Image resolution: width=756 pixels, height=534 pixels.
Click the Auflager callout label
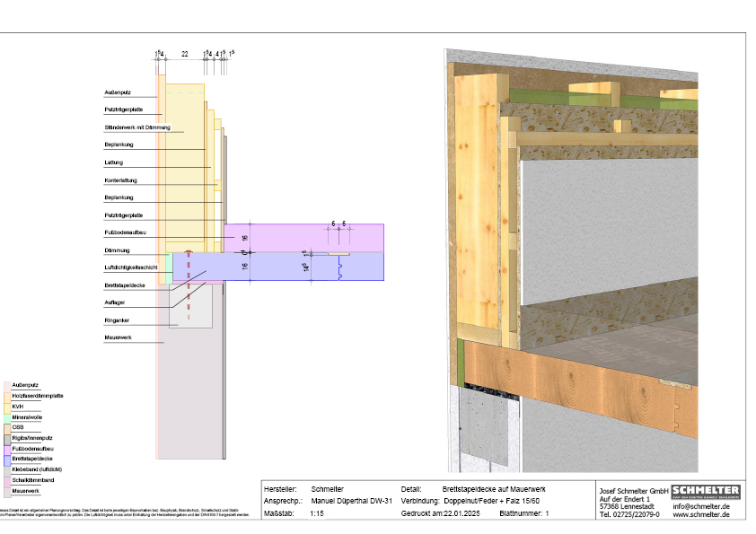coord(114,302)
